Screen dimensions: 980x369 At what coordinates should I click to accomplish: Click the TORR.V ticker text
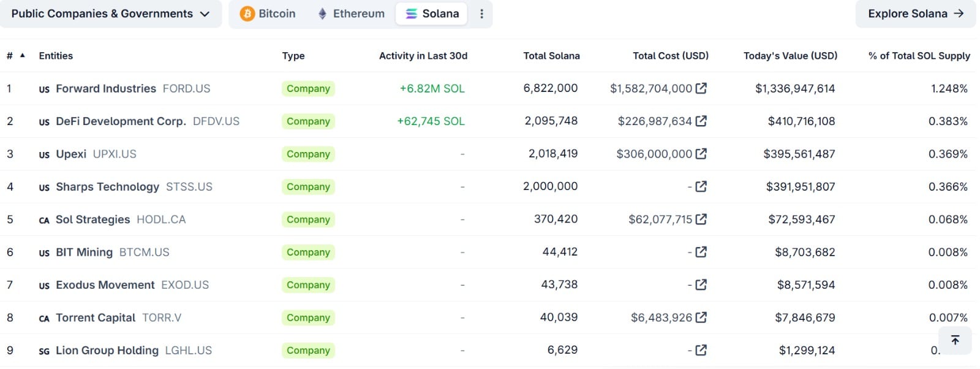tap(162, 318)
